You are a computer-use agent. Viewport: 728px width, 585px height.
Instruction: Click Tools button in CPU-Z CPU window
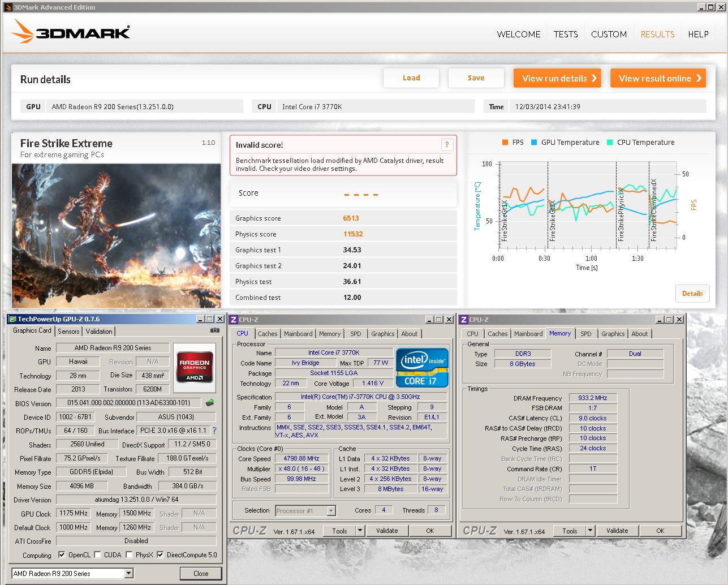point(339,531)
